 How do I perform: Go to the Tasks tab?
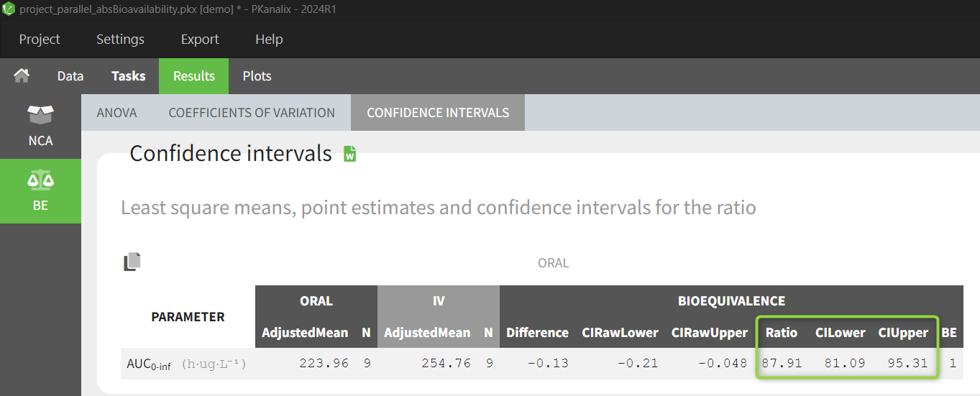pyautogui.click(x=129, y=76)
